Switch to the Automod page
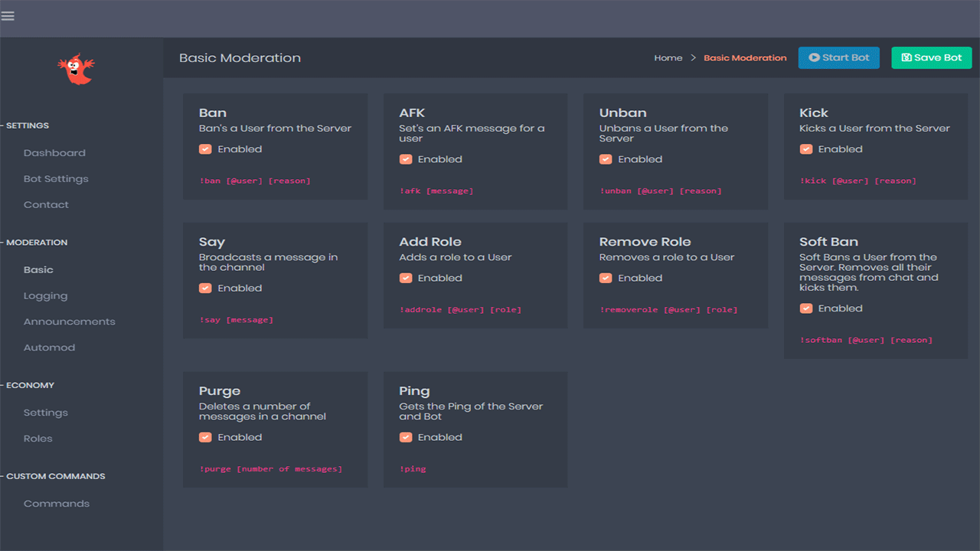 [x=49, y=347]
